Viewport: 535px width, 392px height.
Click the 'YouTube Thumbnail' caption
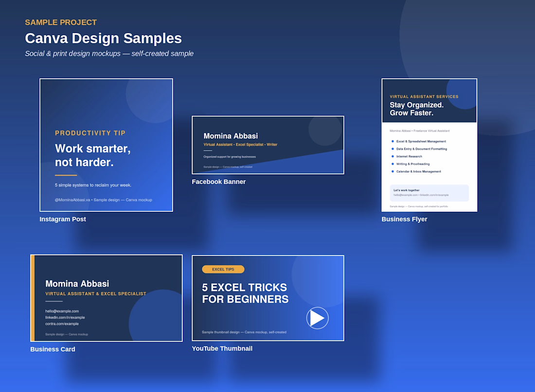coord(222,348)
